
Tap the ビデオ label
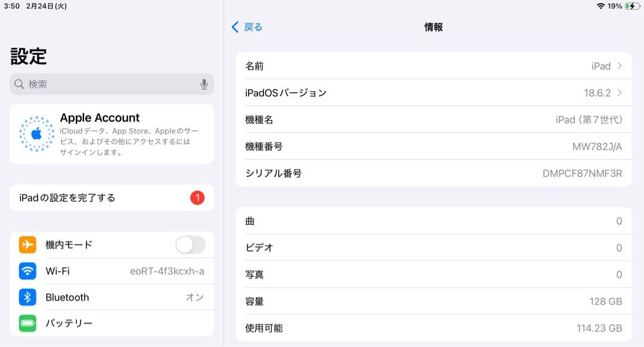[259, 247]
